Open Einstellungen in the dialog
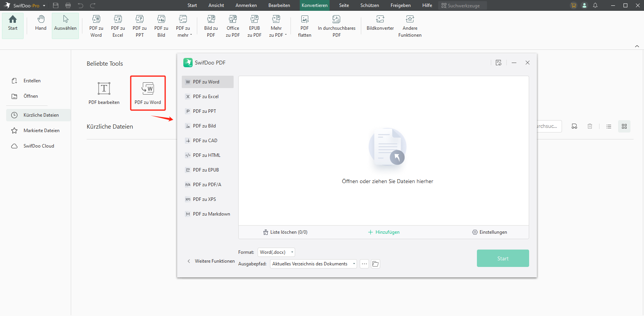 click(x=490, y=232)
